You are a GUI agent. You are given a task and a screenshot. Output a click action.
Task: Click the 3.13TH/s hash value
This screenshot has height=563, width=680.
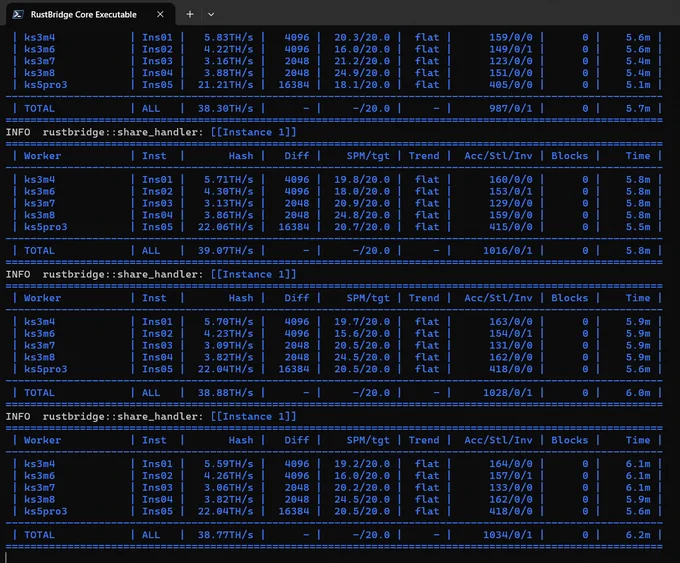pos(229,203)
